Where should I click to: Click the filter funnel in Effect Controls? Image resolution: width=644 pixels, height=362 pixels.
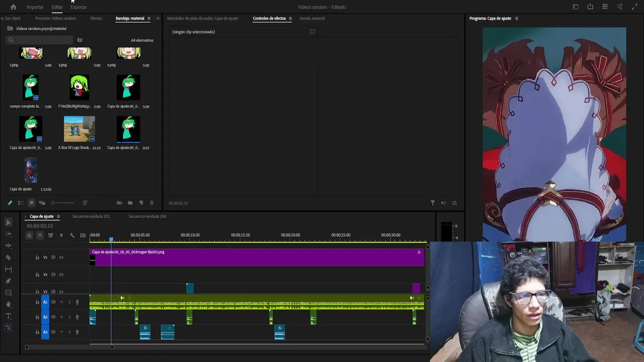point(432,203)
